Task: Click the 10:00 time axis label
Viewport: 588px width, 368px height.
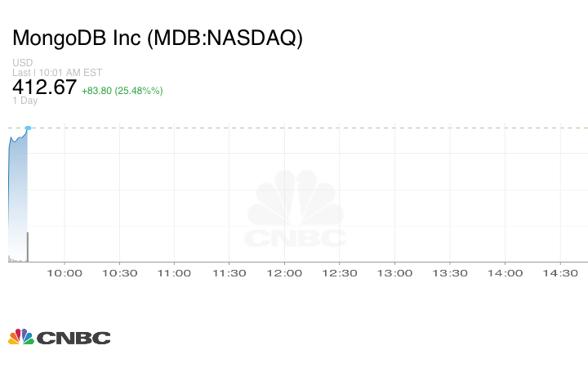Action: 65,272
